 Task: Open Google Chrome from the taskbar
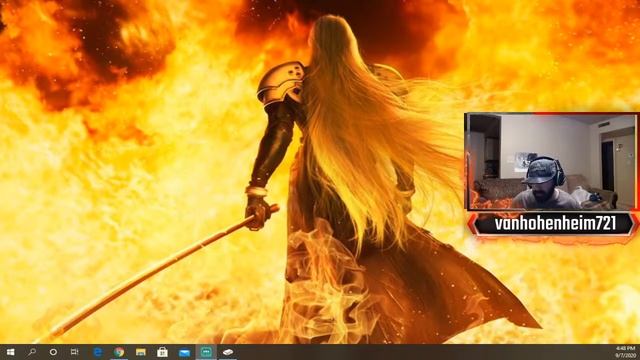point(119,352)
